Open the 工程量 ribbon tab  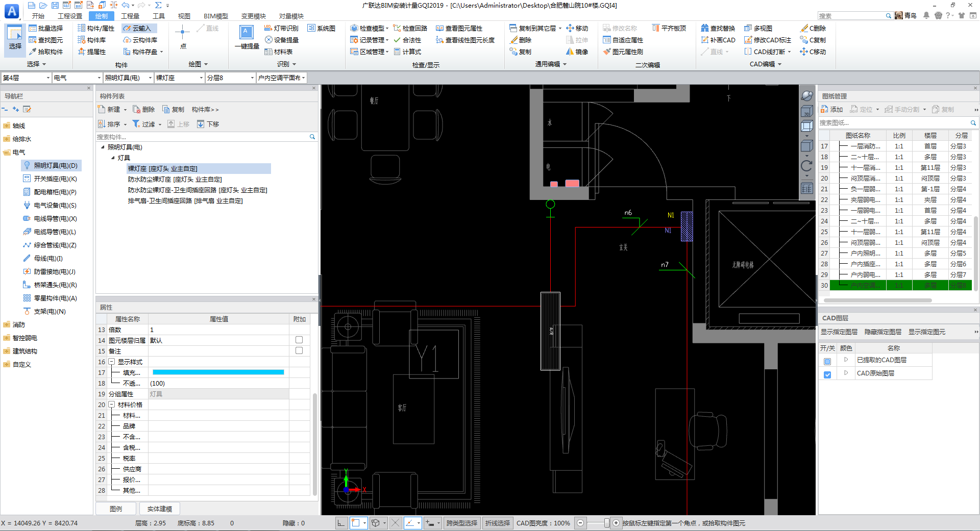tap(130, 16)
